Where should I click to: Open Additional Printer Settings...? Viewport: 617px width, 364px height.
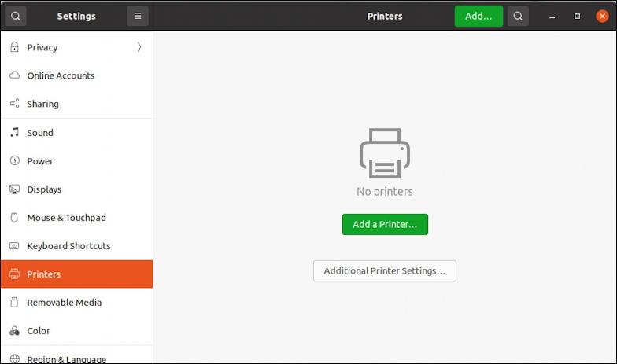[x=385, y=270]
